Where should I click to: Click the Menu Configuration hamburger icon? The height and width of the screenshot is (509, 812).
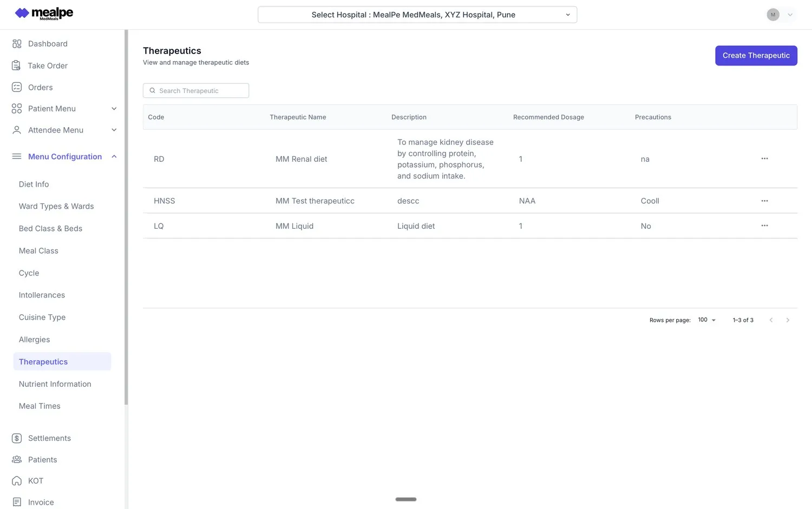(17, 156)
